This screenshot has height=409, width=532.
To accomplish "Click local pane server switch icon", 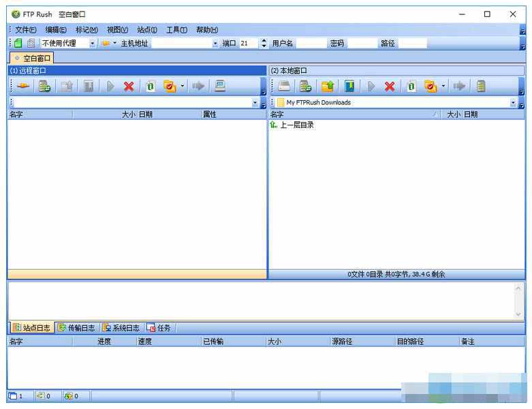I will pos(305,86).
